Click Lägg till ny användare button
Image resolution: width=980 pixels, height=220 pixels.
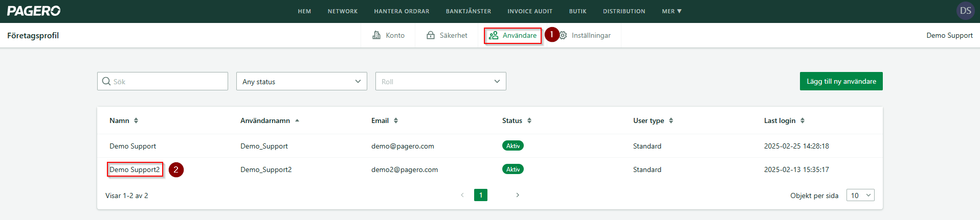[841, 81]
